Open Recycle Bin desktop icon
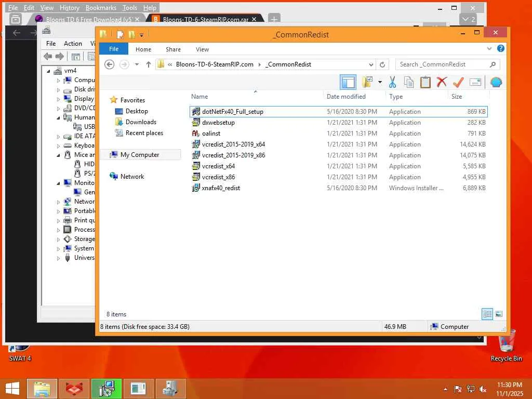 click(x=506, y=345)
